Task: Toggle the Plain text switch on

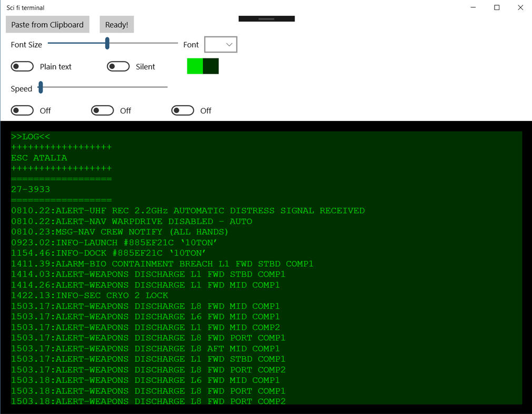Action: point(22,66)
